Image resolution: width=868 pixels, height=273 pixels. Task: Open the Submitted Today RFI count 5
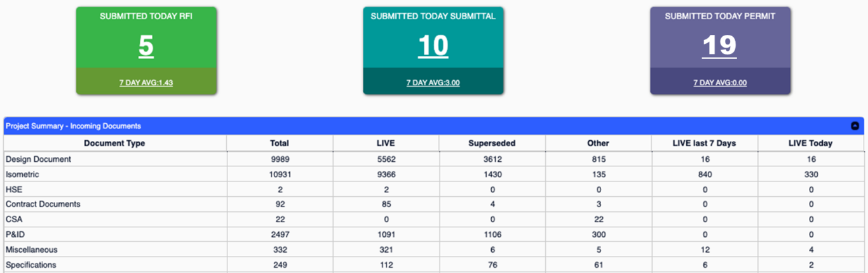[x=146, y=46]
